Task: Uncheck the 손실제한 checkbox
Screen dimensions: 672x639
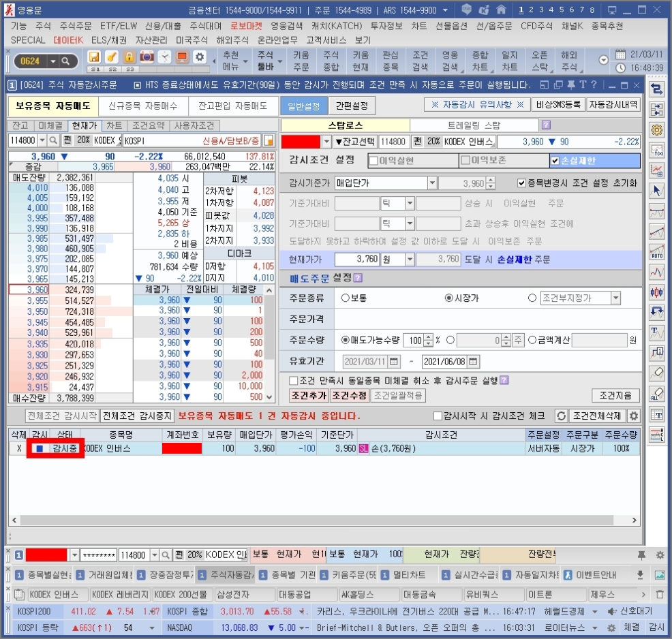Action: point(555,161)
